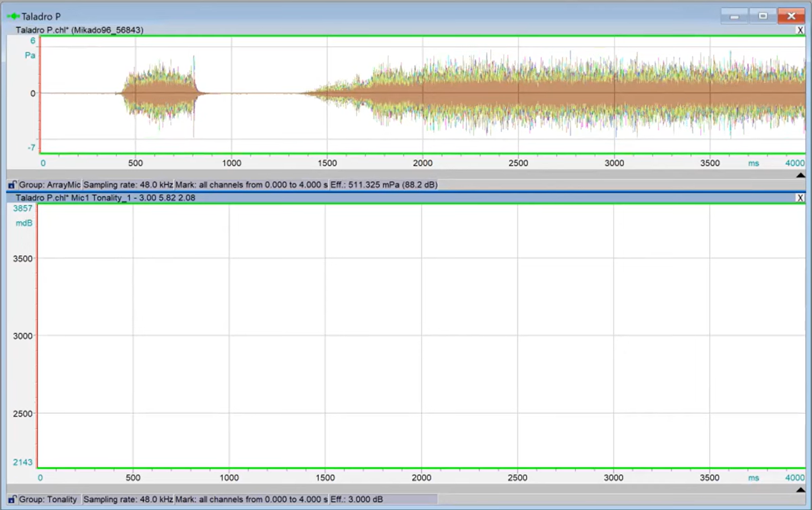The height and width of the screenshot is (510, 812).
Task: Close the Mikado96_56843 waveform panel with its X
Action: pos(800,30)
